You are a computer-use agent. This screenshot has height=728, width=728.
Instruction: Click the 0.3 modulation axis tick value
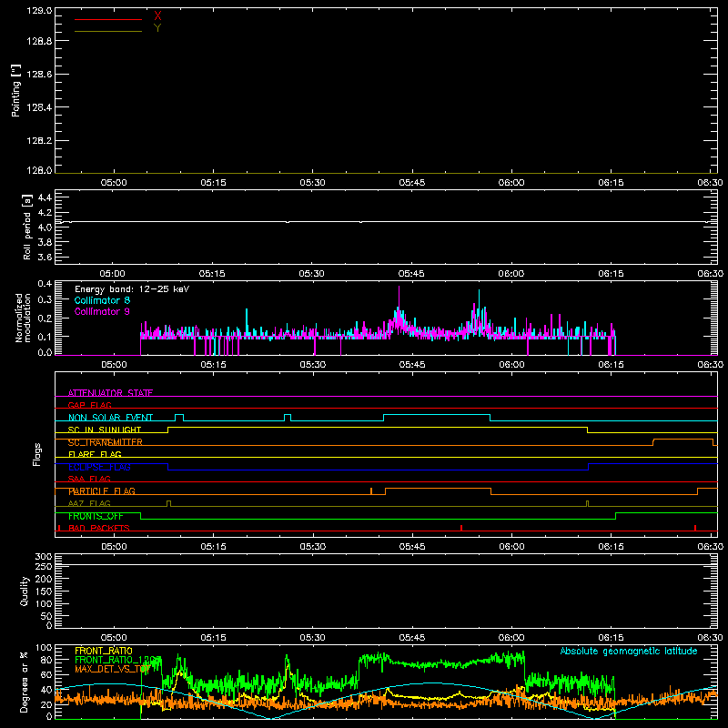tap(45, 299)
